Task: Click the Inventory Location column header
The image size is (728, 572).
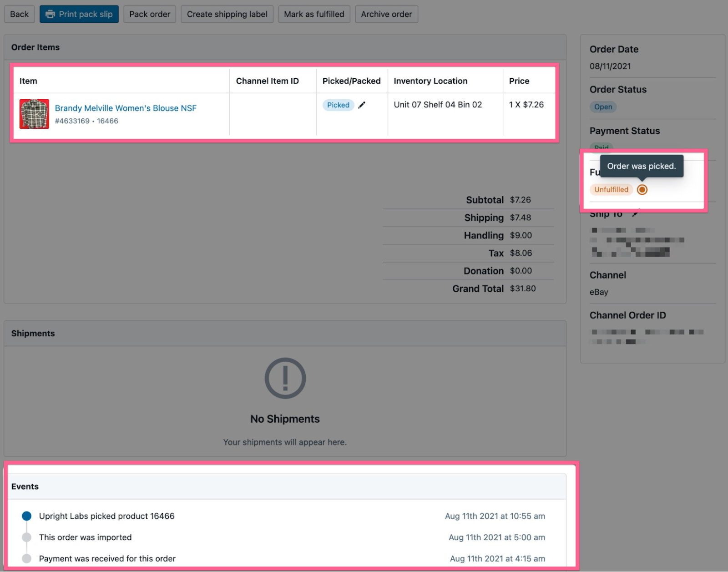Action: [430, 81]
